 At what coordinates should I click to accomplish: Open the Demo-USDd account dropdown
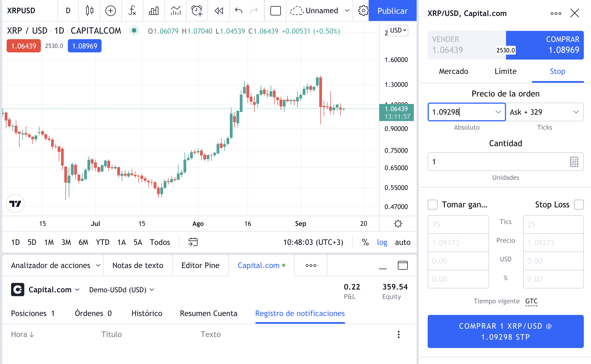[121, 290]
